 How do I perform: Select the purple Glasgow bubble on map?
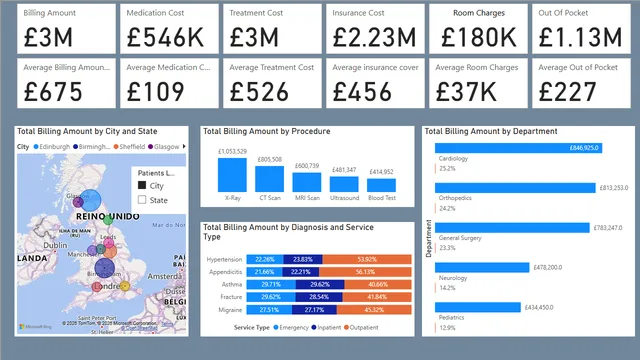78,202
